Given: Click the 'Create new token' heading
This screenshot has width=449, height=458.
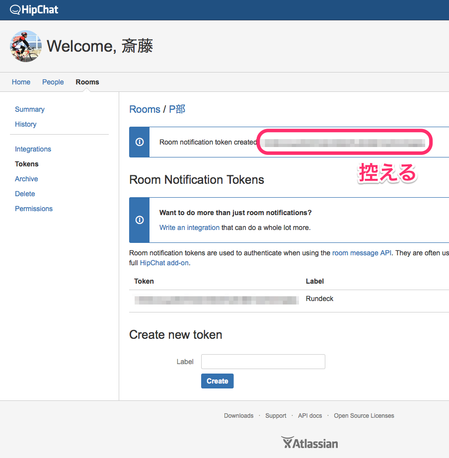Looking at the screenshot, I should click(176, 335).
